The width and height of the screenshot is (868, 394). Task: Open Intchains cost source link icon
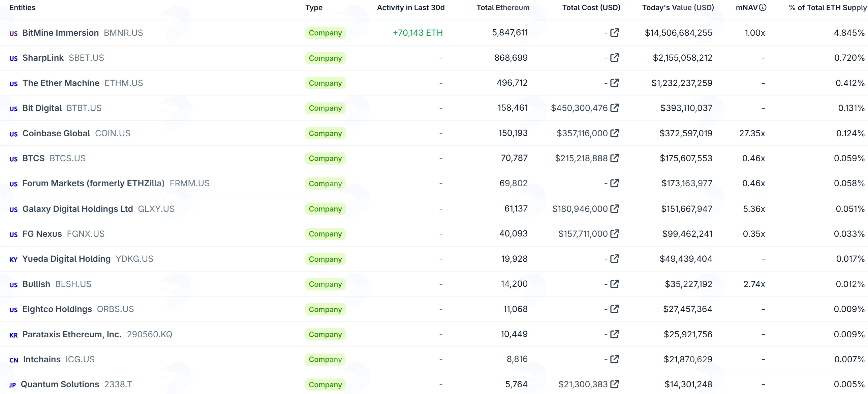pos(615,359)
